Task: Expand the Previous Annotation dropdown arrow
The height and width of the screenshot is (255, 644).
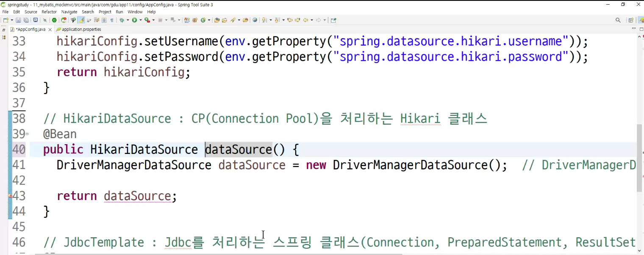Action: [283, 20]
